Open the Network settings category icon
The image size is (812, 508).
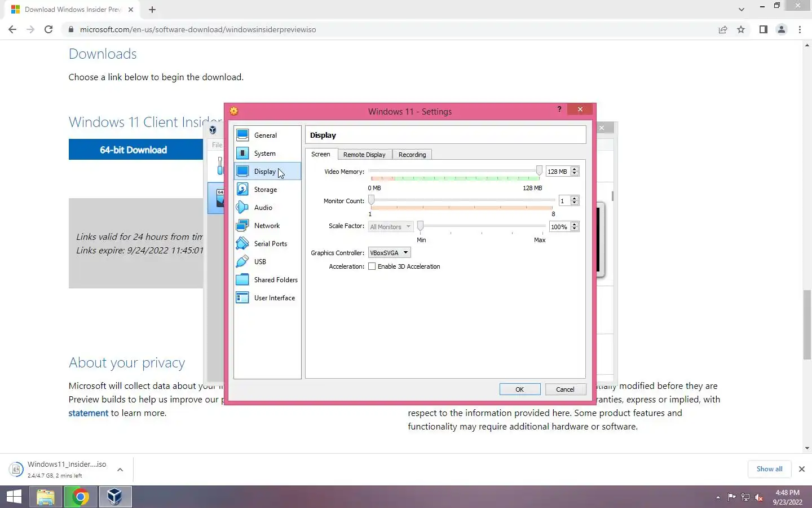(x=242, y=225)
